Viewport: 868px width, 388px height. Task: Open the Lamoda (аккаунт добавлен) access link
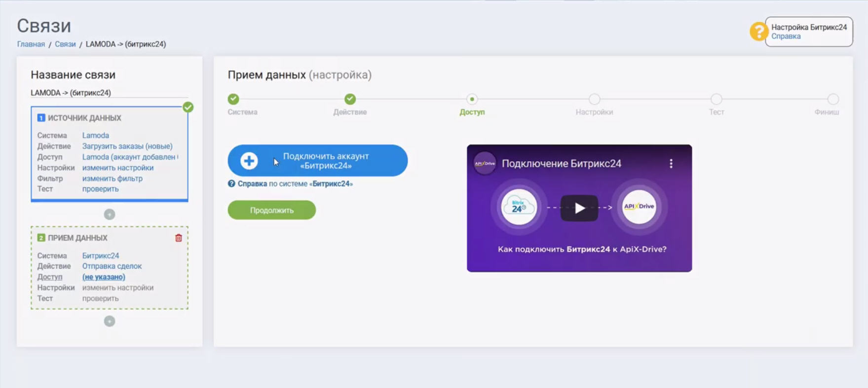(130, 157)
